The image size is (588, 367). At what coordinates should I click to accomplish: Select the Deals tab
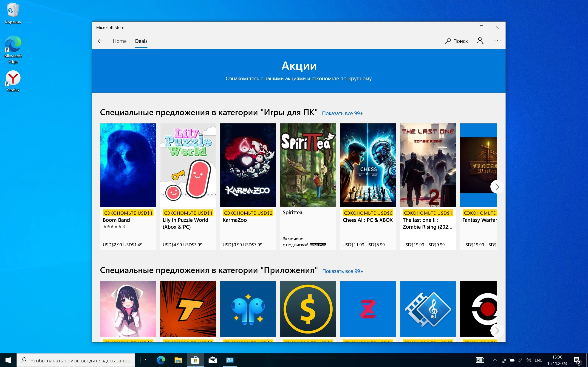click(x=141, y=41)
